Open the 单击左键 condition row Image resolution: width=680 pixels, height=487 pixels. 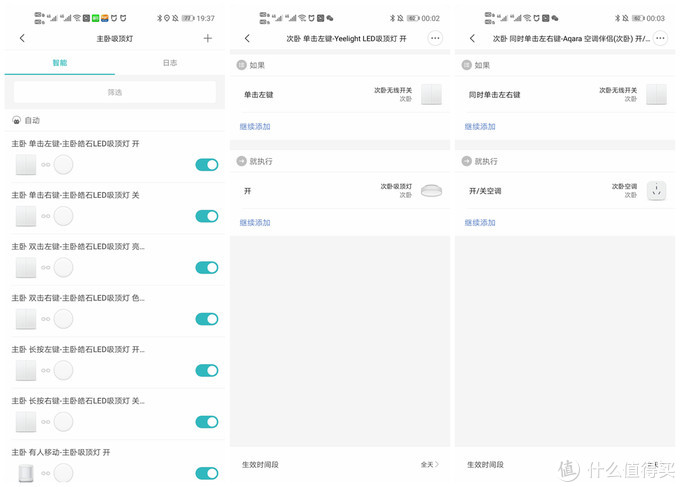coord(340,95)
